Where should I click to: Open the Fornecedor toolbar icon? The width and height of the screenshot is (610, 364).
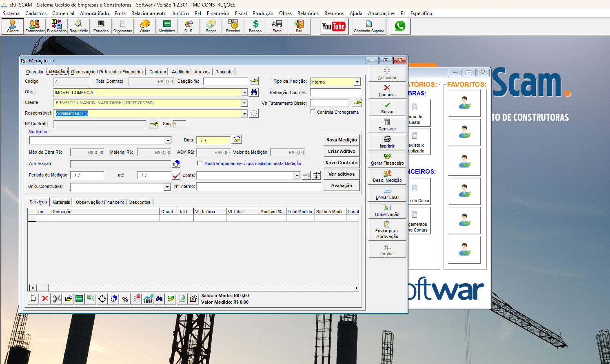click(x=35, y=26)
